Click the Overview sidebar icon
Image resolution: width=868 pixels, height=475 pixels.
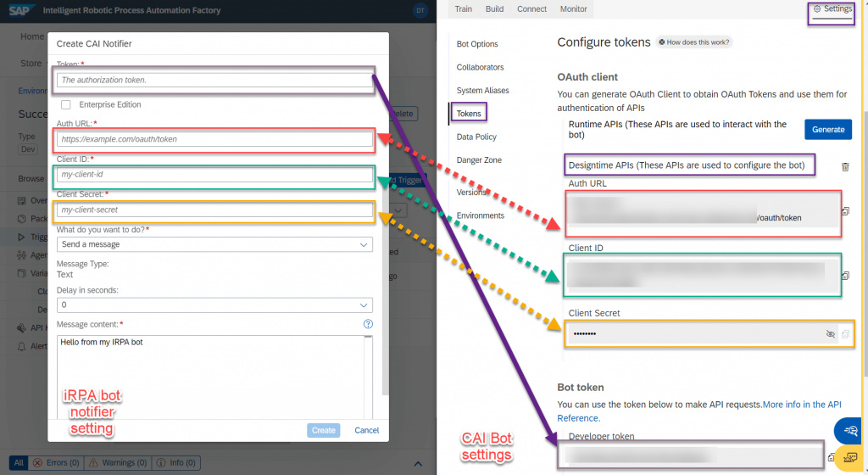[21, 200]
